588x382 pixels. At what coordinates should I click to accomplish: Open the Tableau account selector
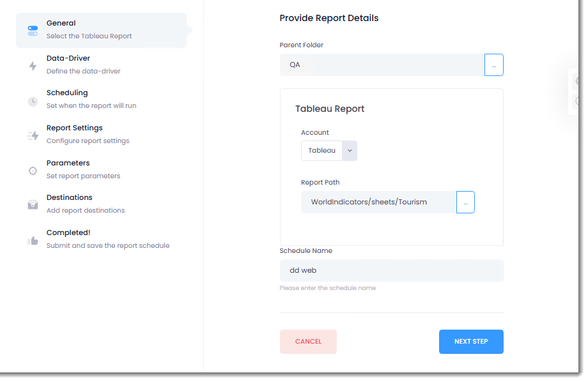(x=322, y=151)
